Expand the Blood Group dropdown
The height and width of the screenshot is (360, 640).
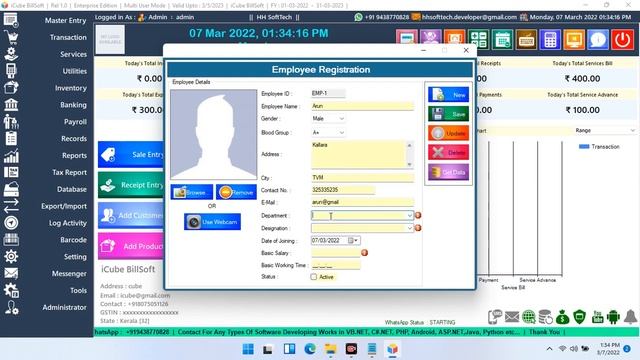[342, 133]
